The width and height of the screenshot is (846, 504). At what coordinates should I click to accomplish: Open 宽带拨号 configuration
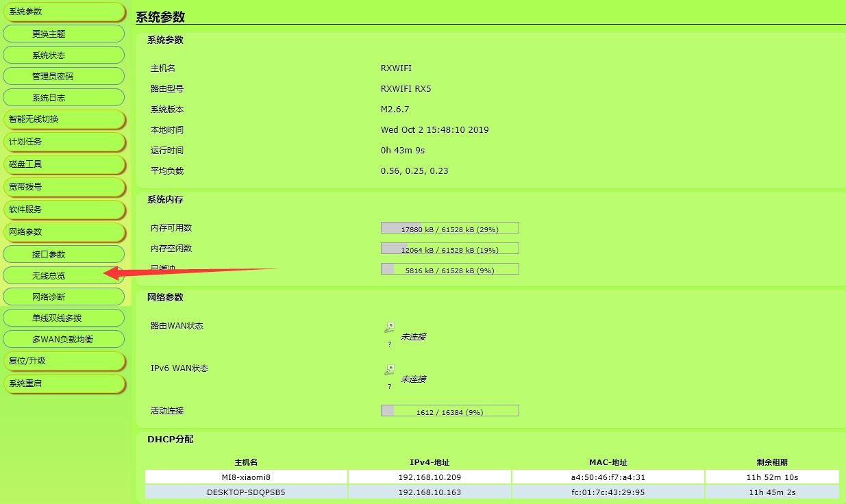64,187
